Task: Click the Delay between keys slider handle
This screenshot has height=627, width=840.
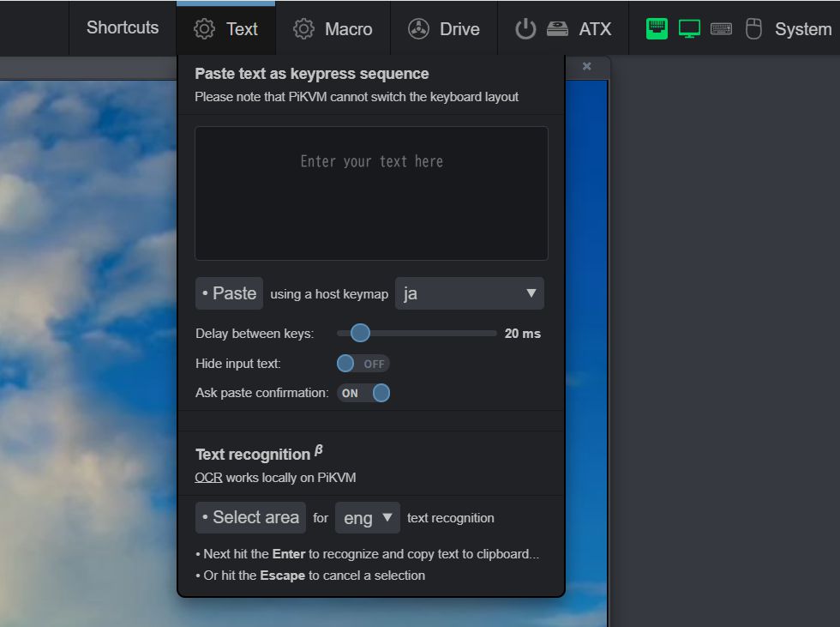Action: point(360,333)
